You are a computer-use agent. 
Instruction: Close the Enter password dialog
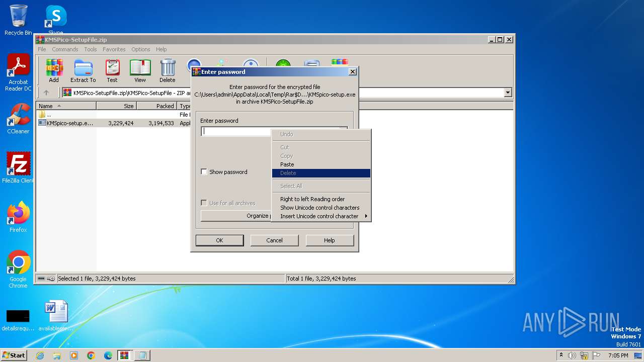pyautogui.click(x=353, y=72)
